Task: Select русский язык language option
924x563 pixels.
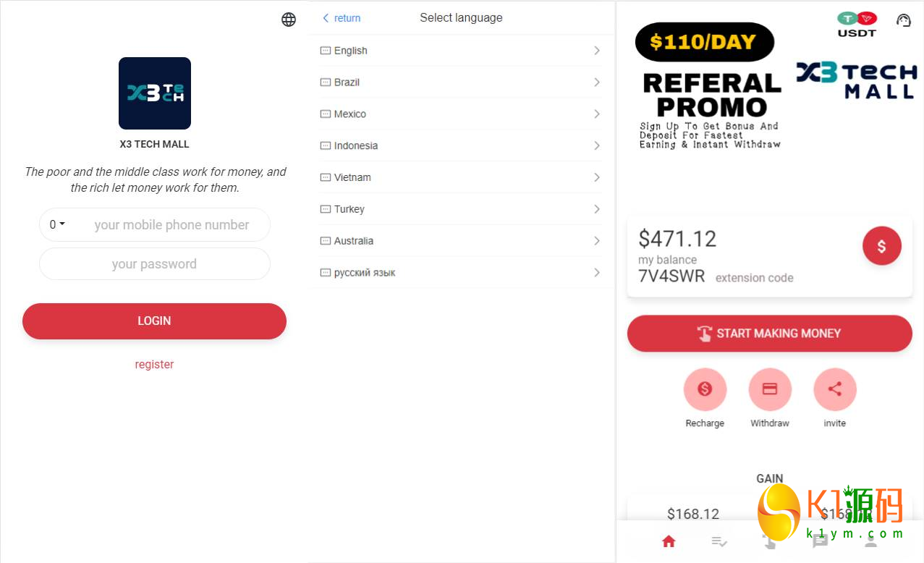Action: (365, 273)
